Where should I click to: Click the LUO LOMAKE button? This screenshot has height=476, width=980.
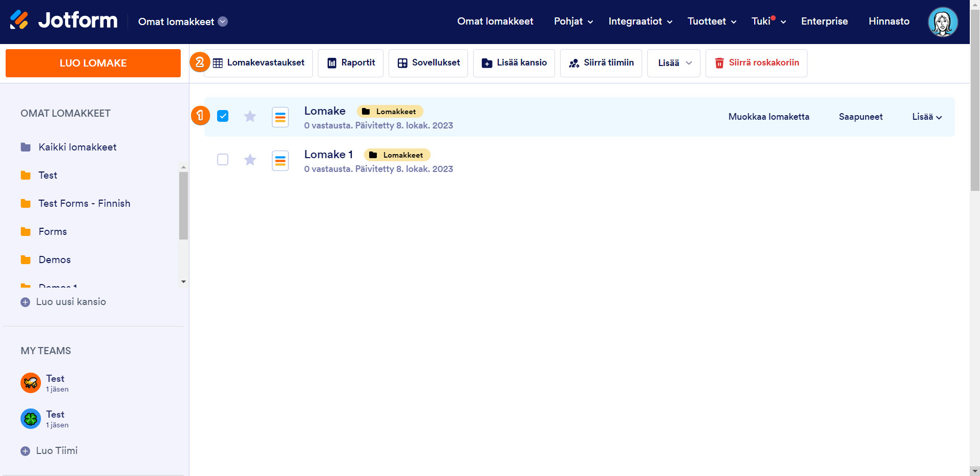93,63
